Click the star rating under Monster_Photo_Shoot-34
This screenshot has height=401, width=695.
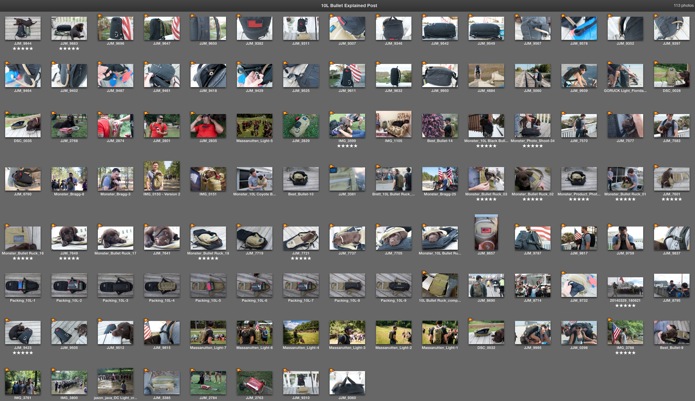pyautogui.click(x=532, y=146)
